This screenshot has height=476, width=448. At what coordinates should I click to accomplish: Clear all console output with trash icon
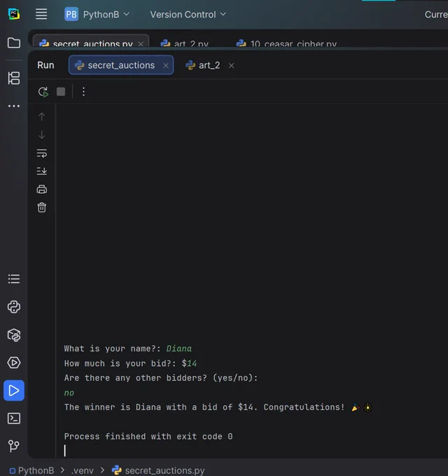42,208
